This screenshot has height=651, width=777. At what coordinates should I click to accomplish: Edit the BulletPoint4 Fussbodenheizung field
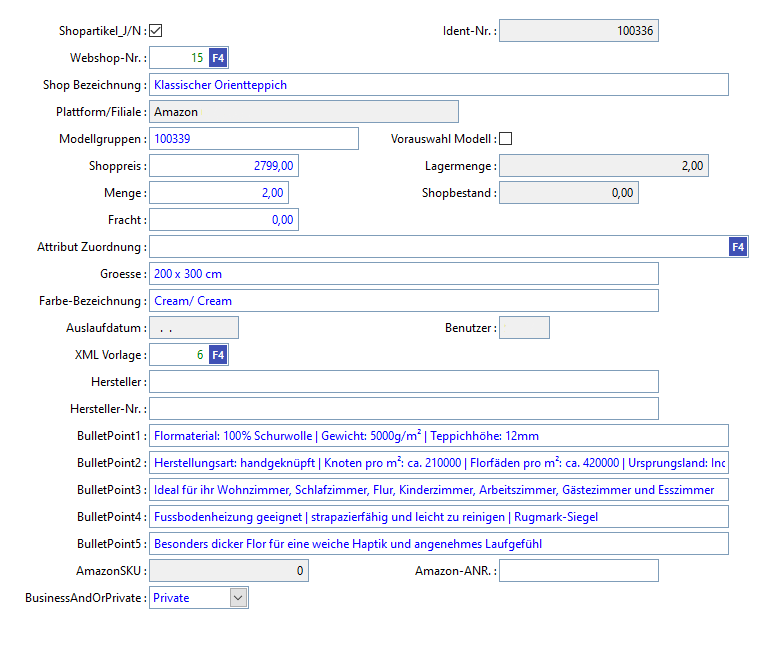[439, 517]
